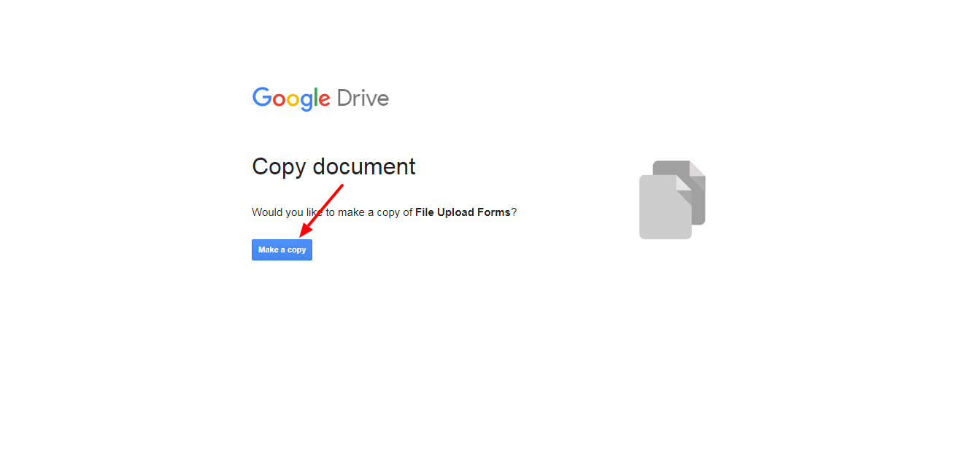This screenshot has width=980, height=456.
Task: Click the blue Make a copy button
Action: pos(282,250)
